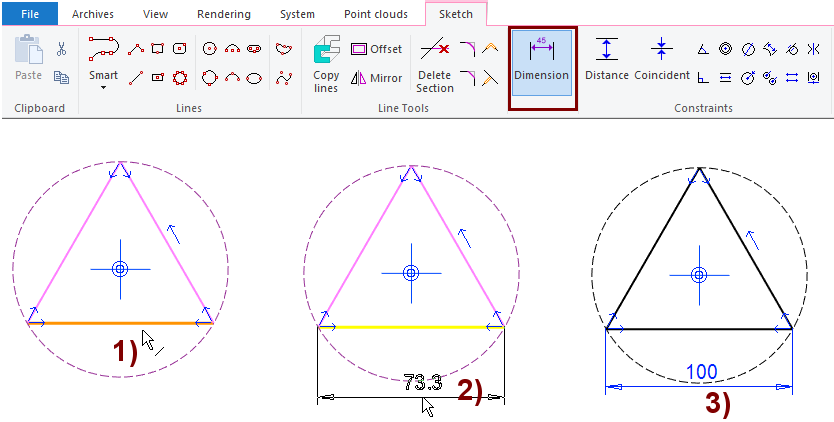The width and height of the screenshot is (834, 422).
Task: Expand the Smart line dropdown arrow
Action: pyautogui.click(x=103, y=88)
